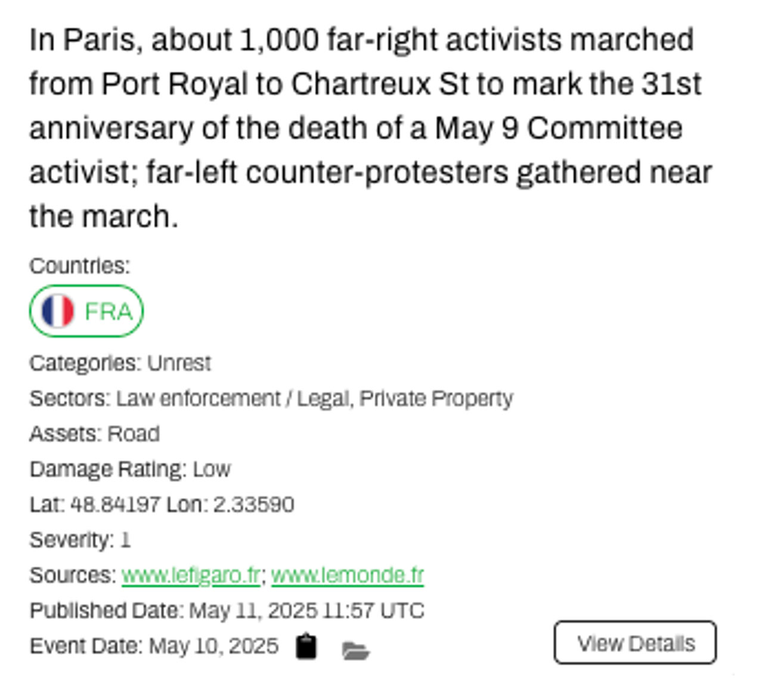Click the latitude value 48.84197

point(115,504)
